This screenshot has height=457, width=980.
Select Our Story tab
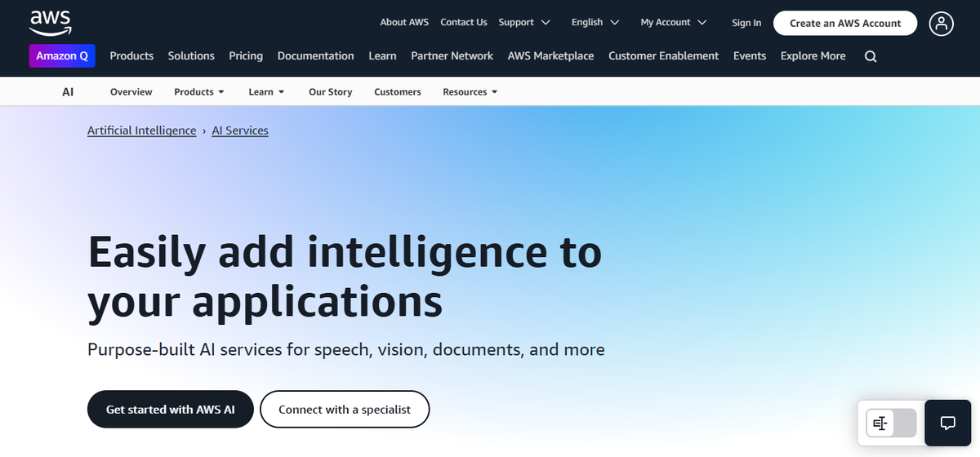coord(331,92)
